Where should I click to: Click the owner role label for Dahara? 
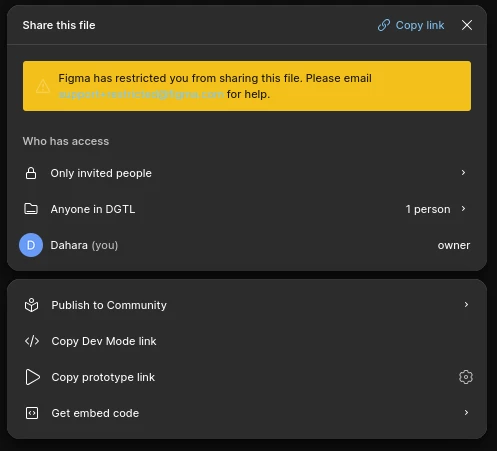point(454,245)
